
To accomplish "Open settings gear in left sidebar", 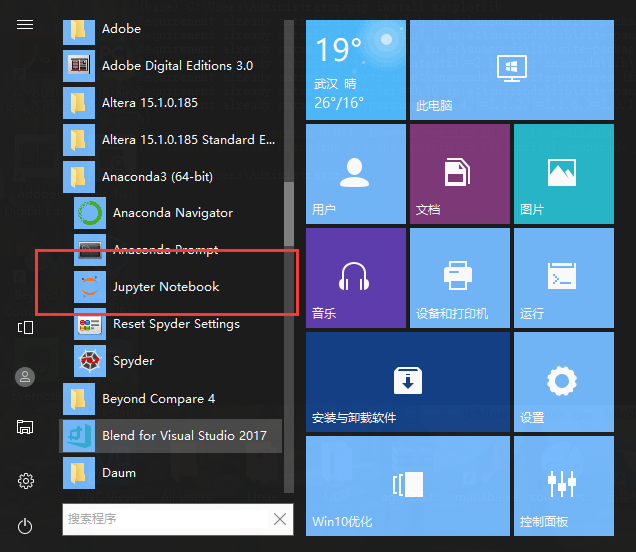I will point(26,481).
